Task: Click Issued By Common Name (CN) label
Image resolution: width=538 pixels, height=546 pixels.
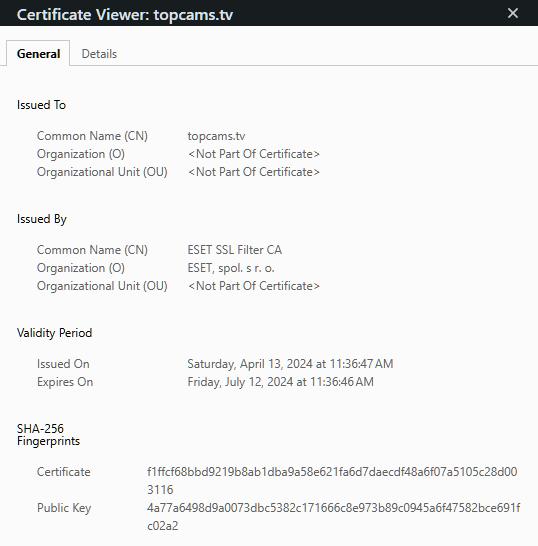Action: (x=92, y=250)
